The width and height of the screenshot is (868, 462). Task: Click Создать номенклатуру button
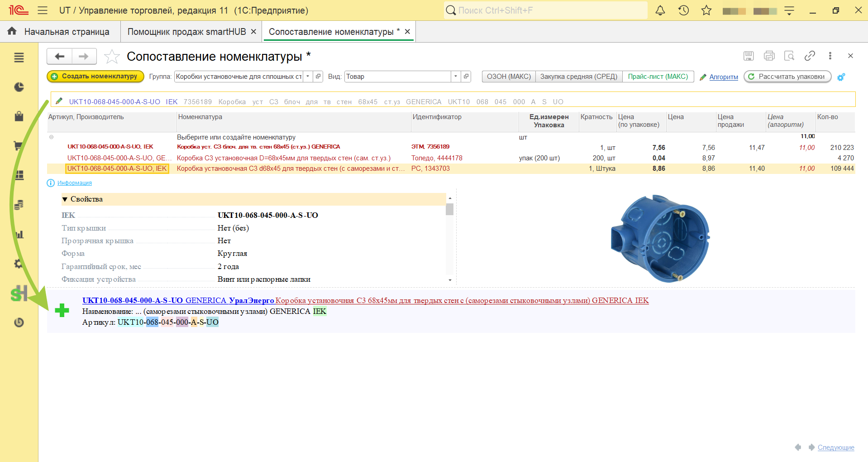[95, 77]
